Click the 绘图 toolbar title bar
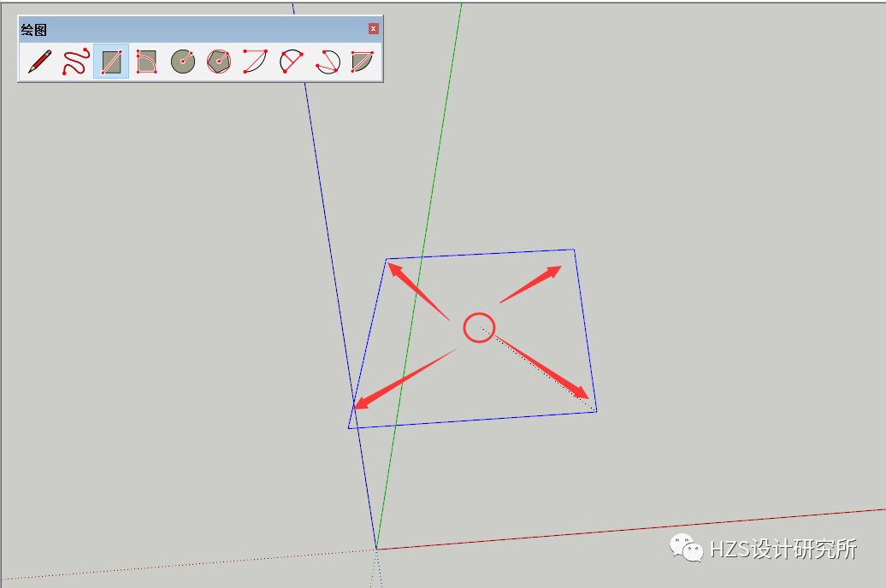The height and width of the screenshot is (588, 886). coord(171,28)
